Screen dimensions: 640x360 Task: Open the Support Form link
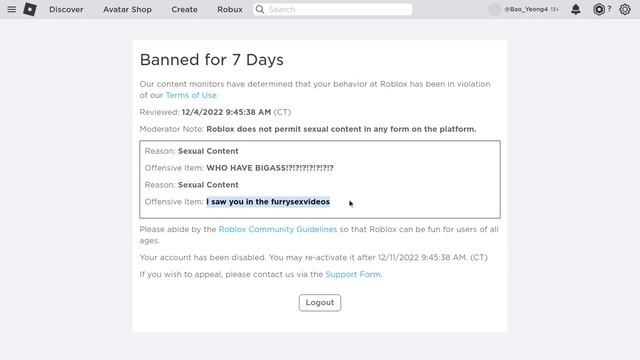pos(353,274)
